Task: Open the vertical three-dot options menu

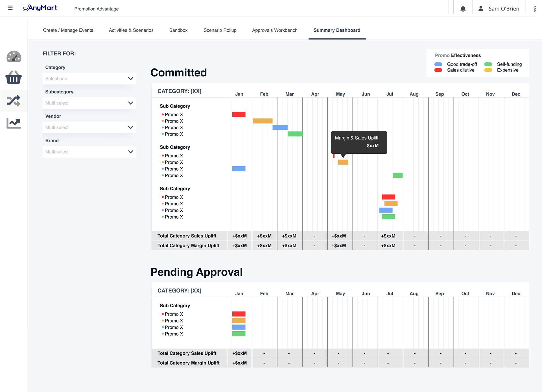Action: click(x=535, y=9)
